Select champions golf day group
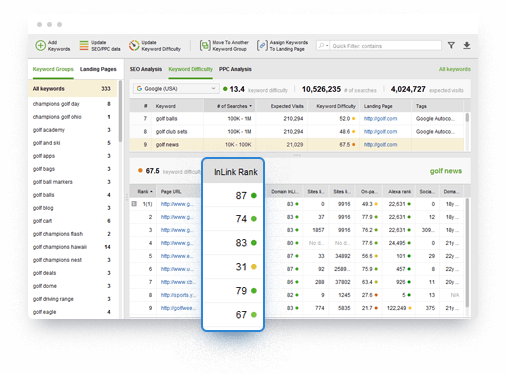The height and width of the screenshot is (374, 506). (73, 104)
